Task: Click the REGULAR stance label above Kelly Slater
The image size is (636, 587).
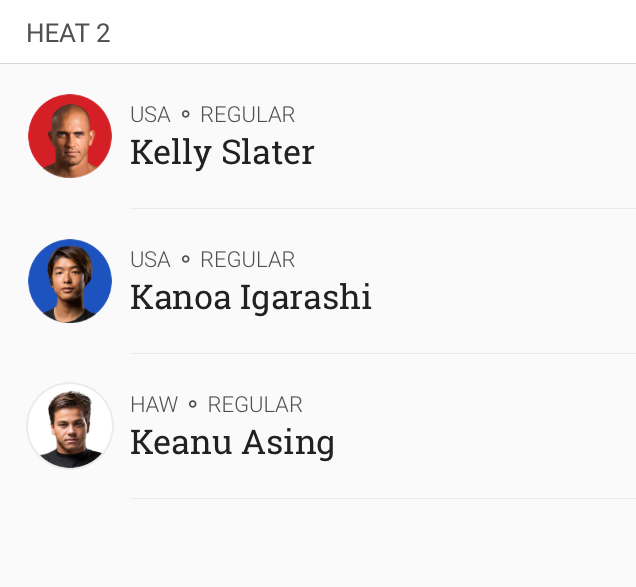Action: point(247,115)
